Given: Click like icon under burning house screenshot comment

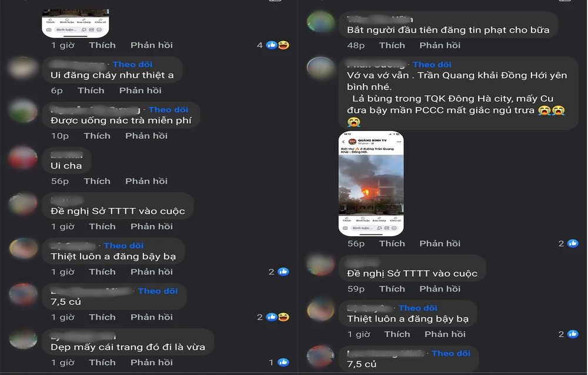Looking at the screenshot, I should click(573, 243).
